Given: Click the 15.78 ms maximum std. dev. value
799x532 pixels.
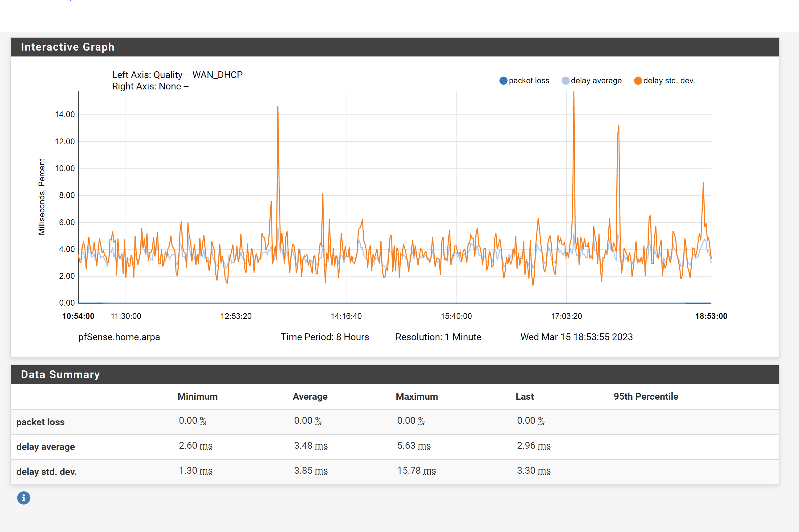Looking at the screenshot, I should click(417, 471).
